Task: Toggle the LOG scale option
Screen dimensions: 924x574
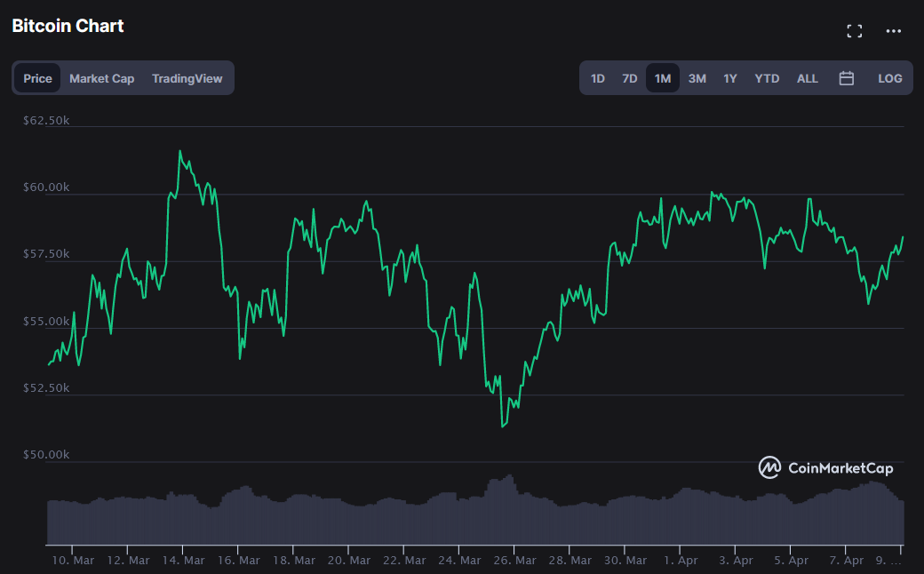Action: (x=890, y=78)
